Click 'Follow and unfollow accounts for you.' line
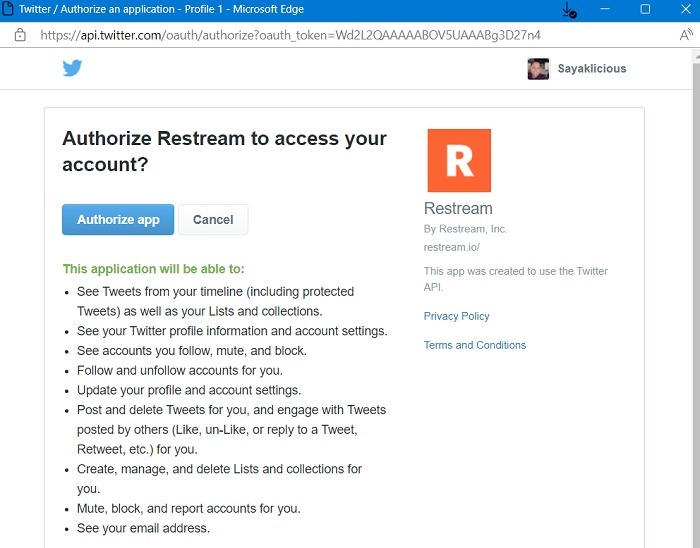 point(180,370)
